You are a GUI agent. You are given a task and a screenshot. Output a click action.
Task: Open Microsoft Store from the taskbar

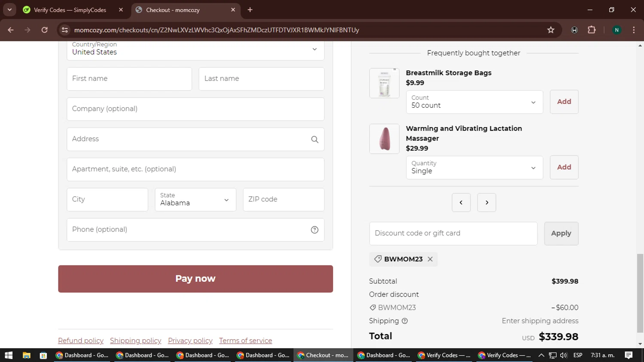pyautogui.click(x=43, y=355)
